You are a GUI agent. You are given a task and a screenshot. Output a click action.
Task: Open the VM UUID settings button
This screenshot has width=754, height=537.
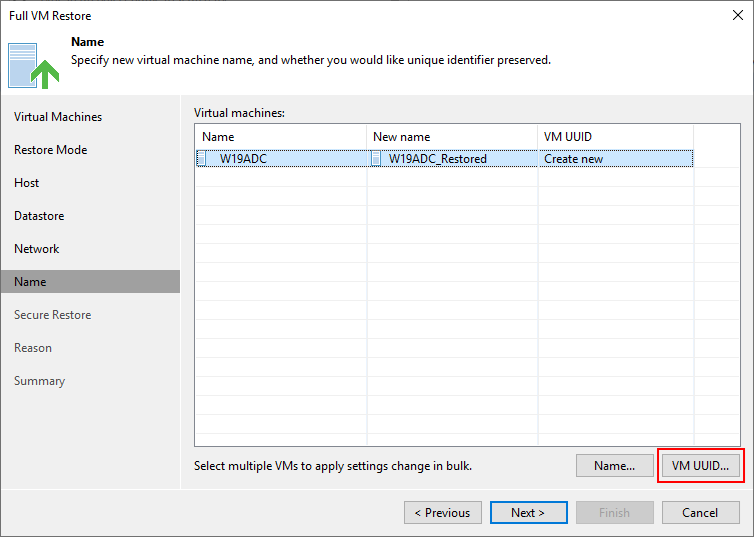pos(701,465)
